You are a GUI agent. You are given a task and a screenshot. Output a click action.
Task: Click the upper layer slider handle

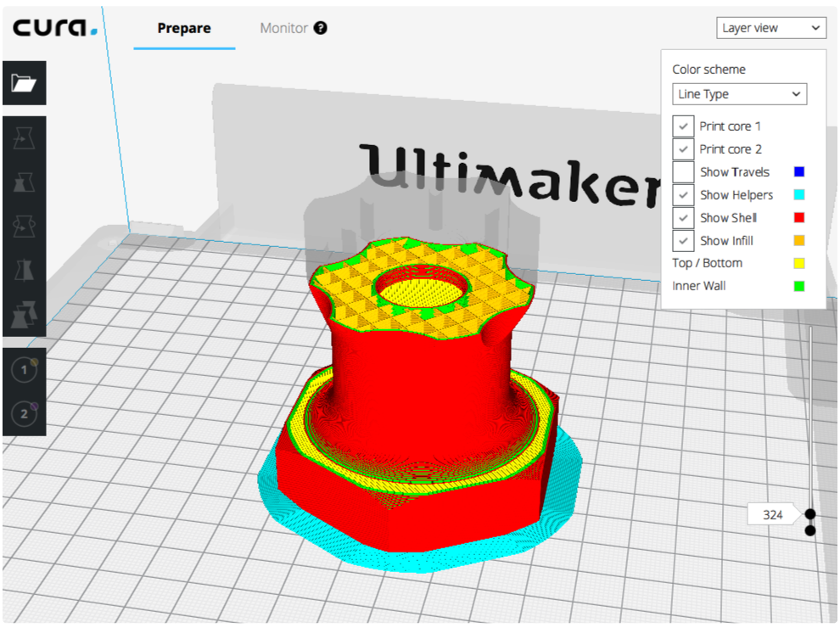(x=810, y=514)
